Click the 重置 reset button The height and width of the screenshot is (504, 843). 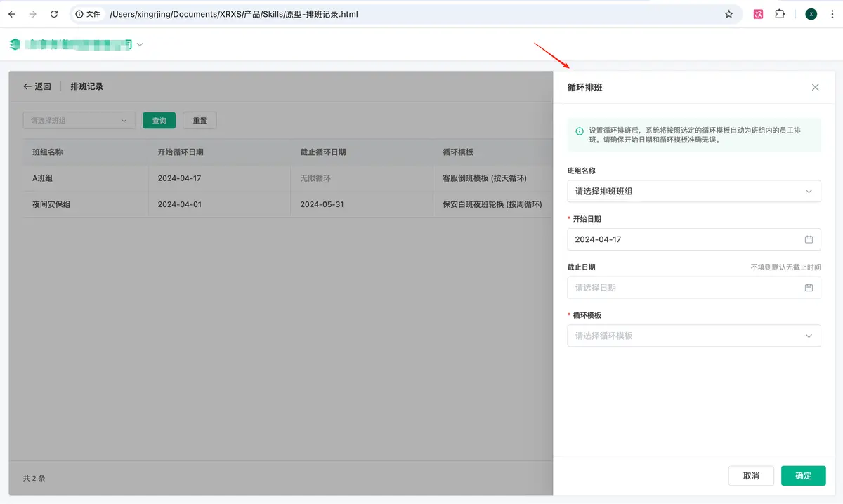(200, 121)
